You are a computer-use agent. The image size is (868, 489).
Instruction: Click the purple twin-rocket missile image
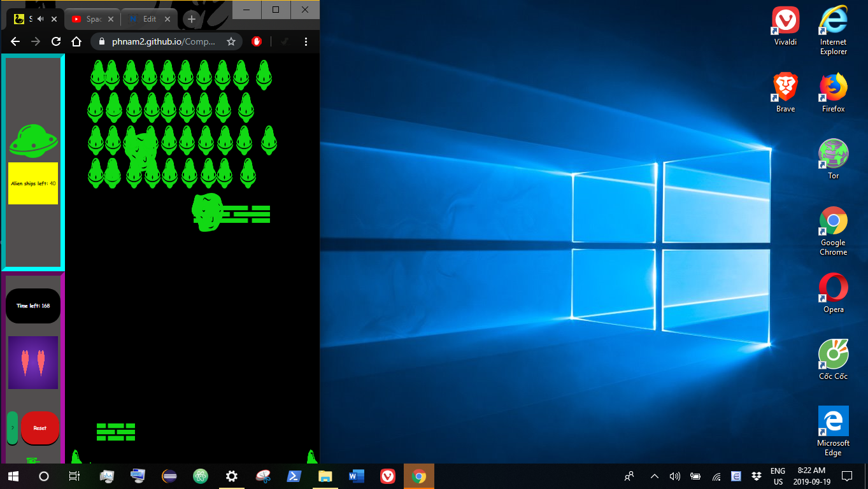click(x=33, y=362)
